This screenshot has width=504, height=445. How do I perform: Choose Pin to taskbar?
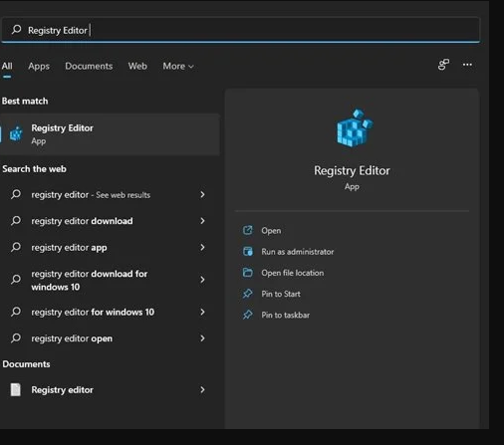point(286,315)
